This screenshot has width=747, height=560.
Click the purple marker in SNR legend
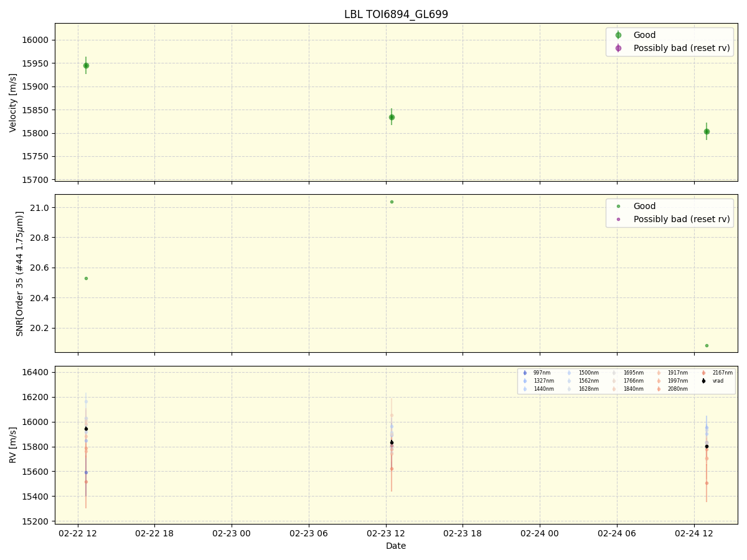618,219
